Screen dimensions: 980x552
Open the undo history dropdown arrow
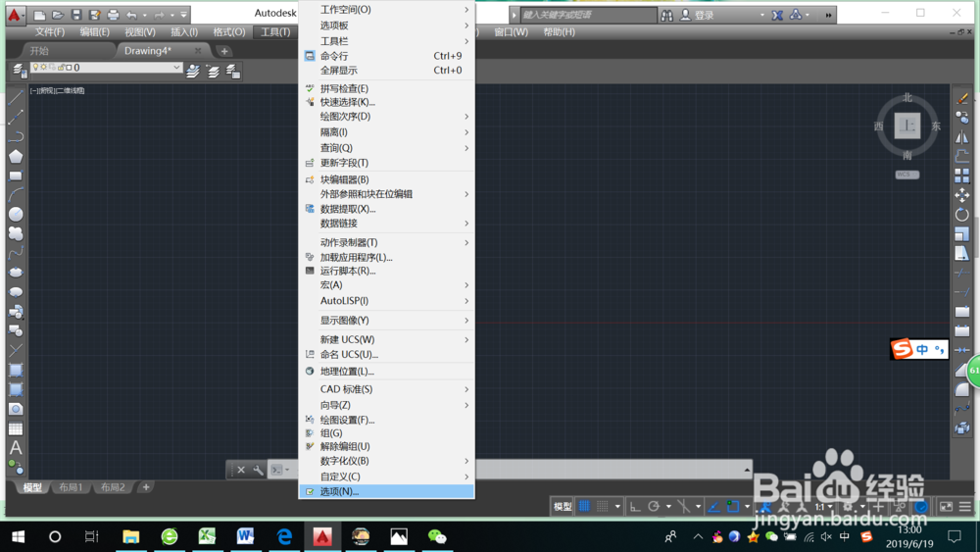pyautogui.click(x=144, y=15)
